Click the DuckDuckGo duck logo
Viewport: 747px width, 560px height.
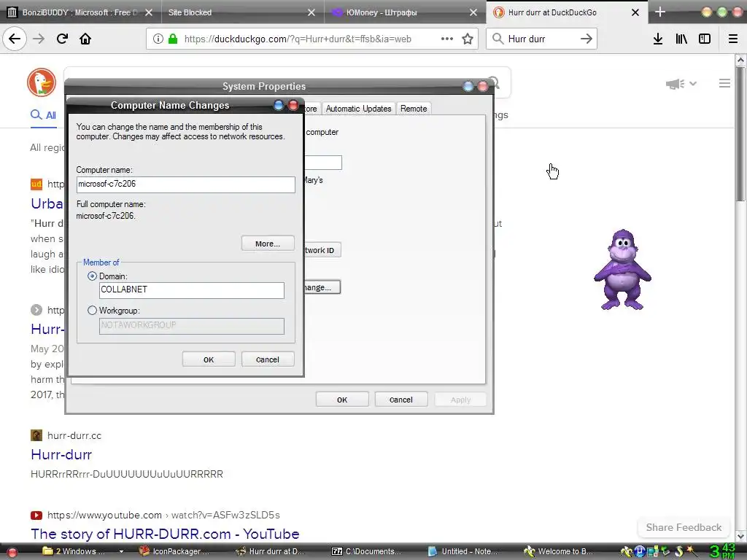(x=42, y=82)
